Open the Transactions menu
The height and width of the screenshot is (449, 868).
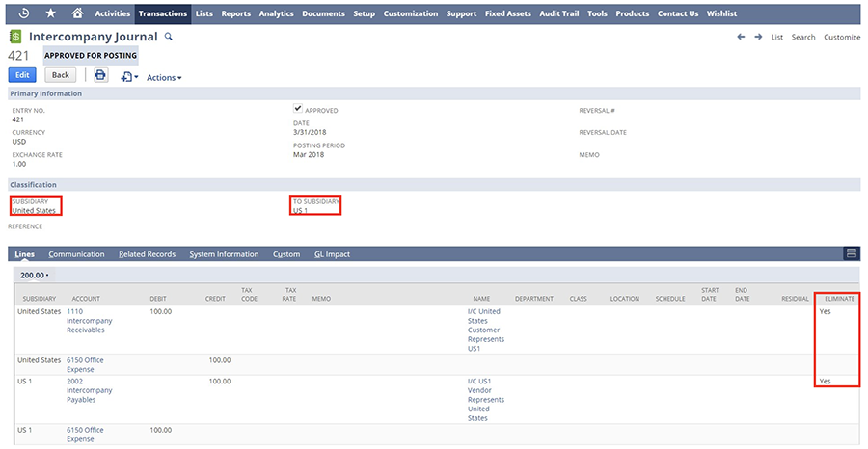163,13
